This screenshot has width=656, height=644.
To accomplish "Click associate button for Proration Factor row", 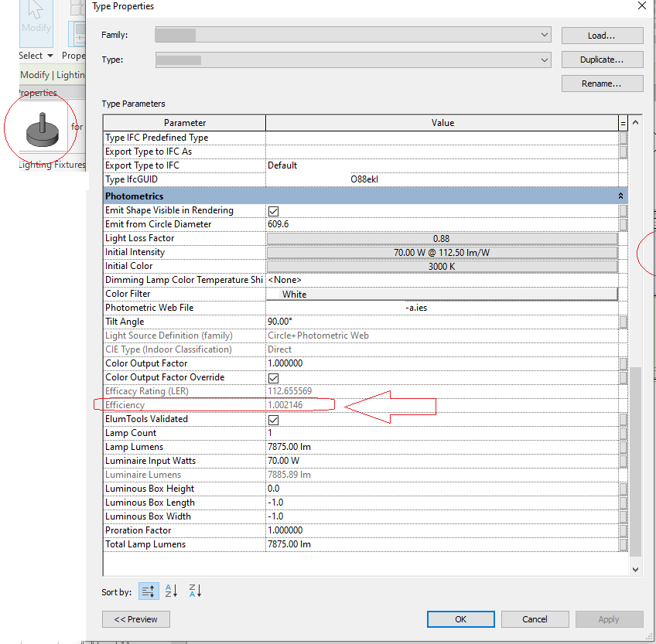I will [x=623, y=530].
